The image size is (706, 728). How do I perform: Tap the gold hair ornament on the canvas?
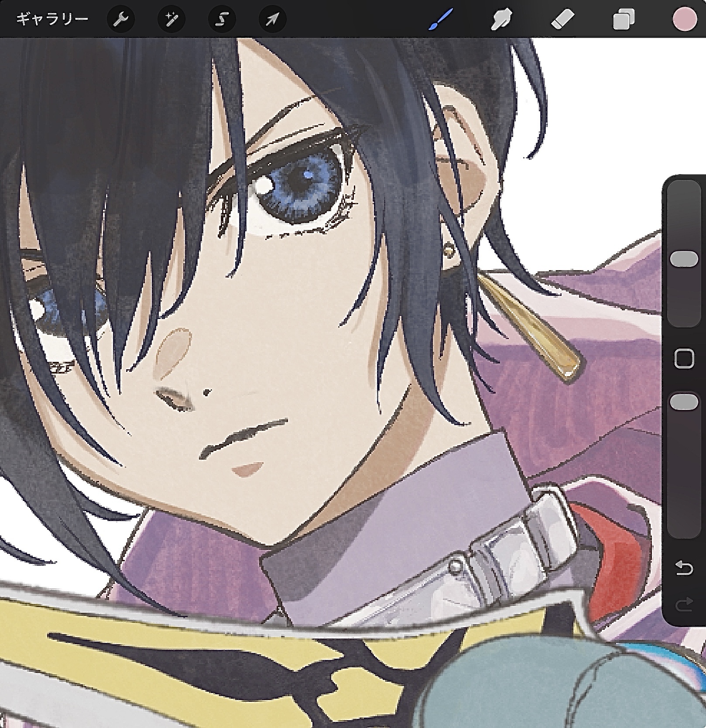532,327
